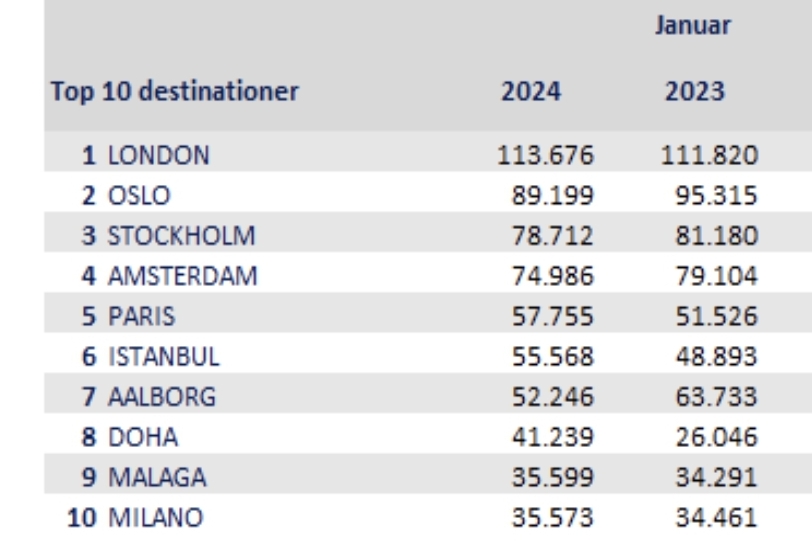This screenshot has height=556, width=812.
Task: Click Oslo's 2023 value 95.315
Action: (x=715, y=194)
